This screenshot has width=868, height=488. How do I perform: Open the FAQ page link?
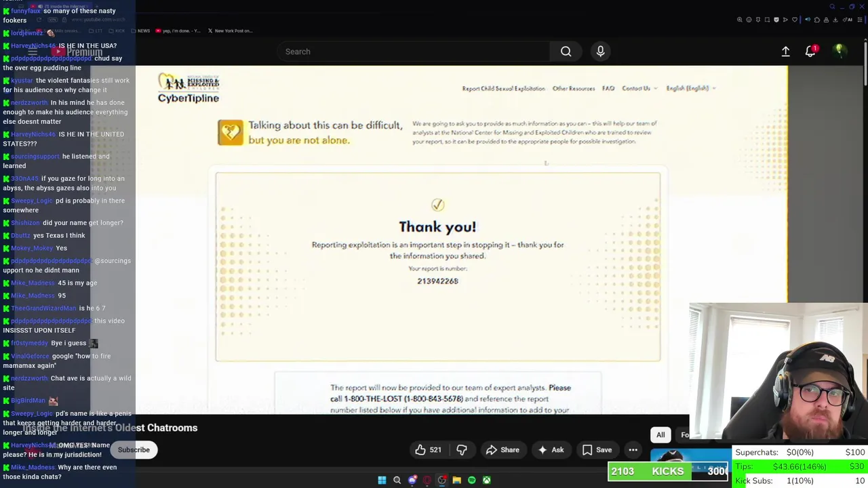point(608,88)
